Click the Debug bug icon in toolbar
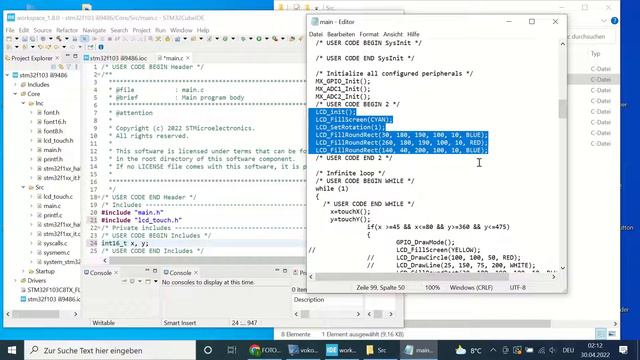Viewport: 640px width, 360px height. pyautogui.click(x=243, y=39)
